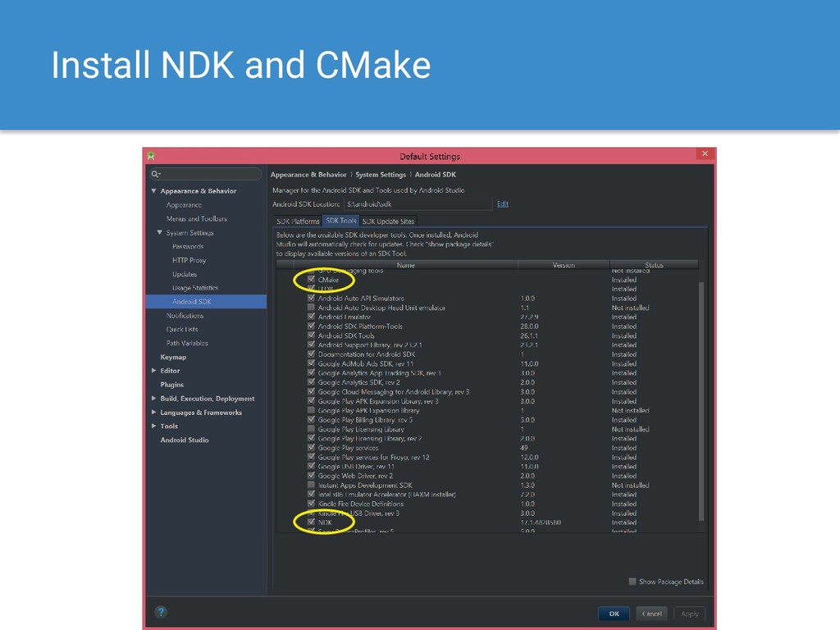Check Google Play Licensing Library unchecked row
Viewport: 840px width, 630px height.
pos(311,428)
